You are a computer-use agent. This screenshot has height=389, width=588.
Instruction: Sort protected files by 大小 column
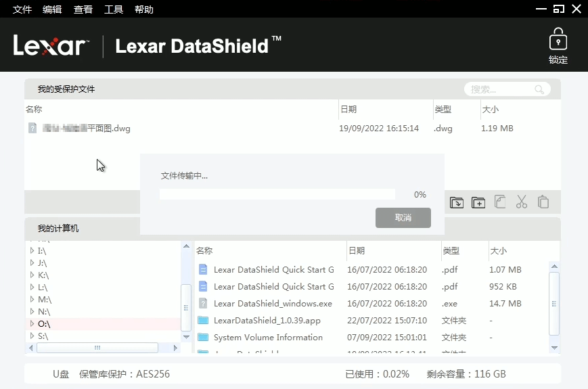point(490,109)
